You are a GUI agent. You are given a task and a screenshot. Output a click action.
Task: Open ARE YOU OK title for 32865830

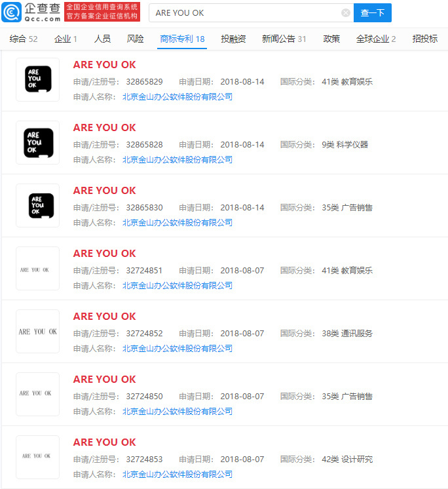pyautogui.click(x=104, y=191)
